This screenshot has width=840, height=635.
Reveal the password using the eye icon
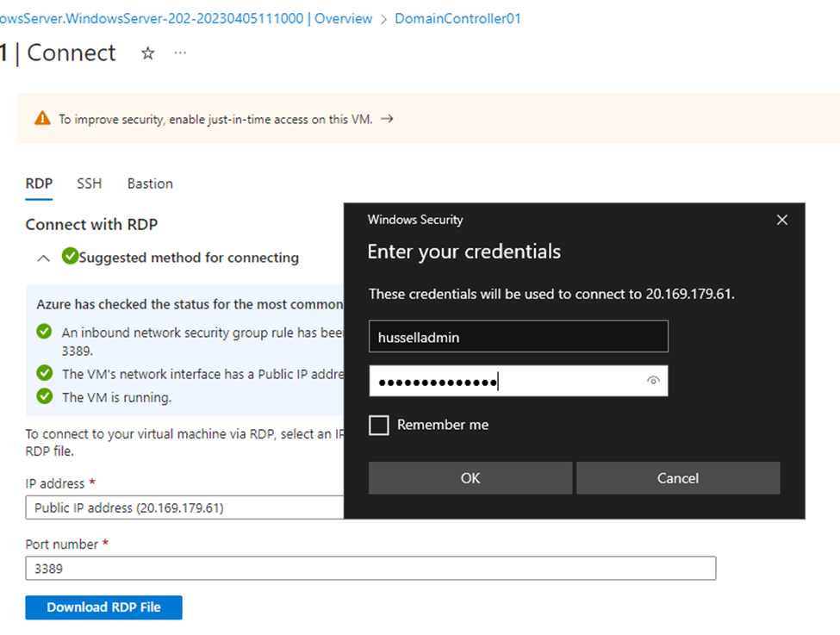pyautogui.click(x=653, y=381)
